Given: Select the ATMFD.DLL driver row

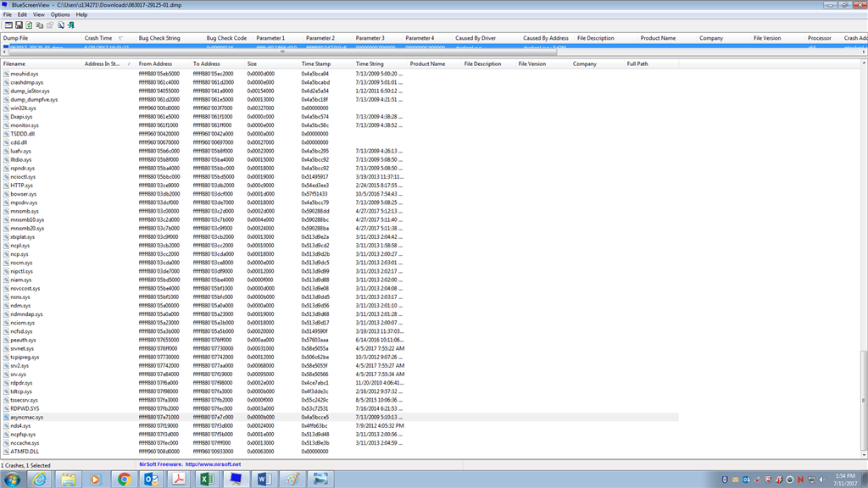Looking at the screenshot, I should (x=339, y=452).
